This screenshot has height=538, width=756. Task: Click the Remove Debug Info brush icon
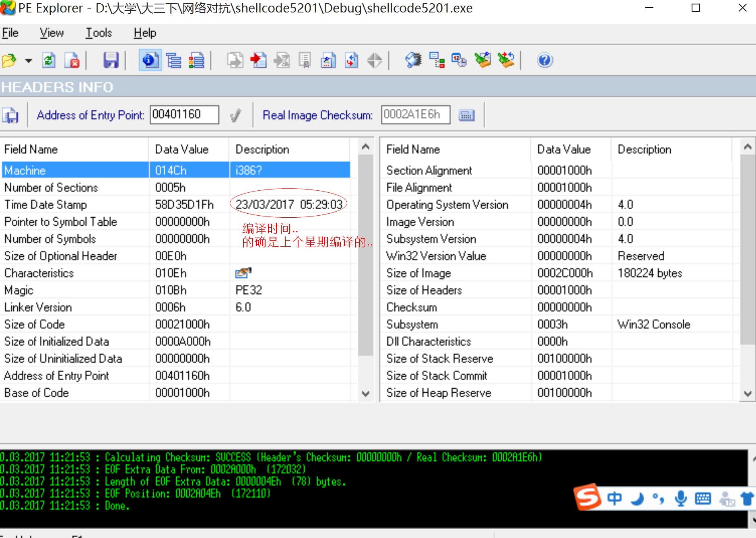(x=483, y=60)
